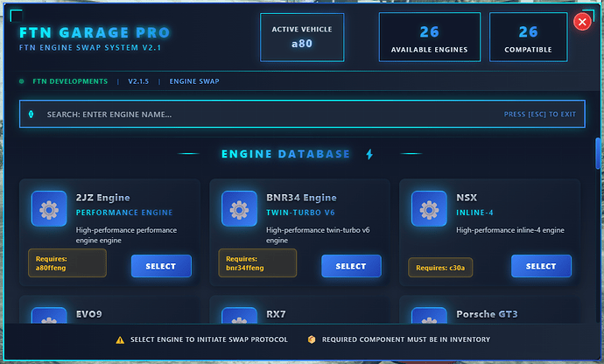Close the garage window with red X
The width and height of the screenshot is (604, 364).
[581, 23]
